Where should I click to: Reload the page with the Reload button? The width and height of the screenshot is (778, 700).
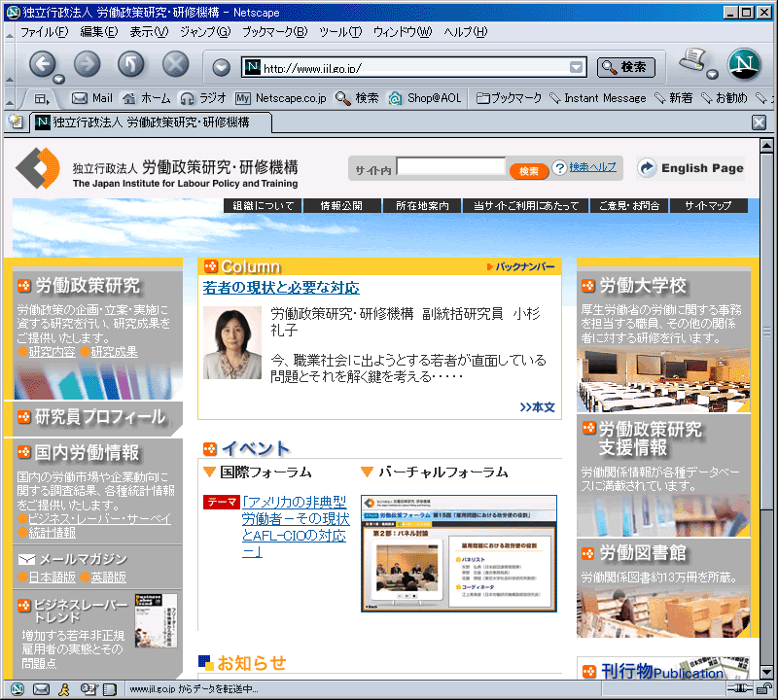coord(131,64)
